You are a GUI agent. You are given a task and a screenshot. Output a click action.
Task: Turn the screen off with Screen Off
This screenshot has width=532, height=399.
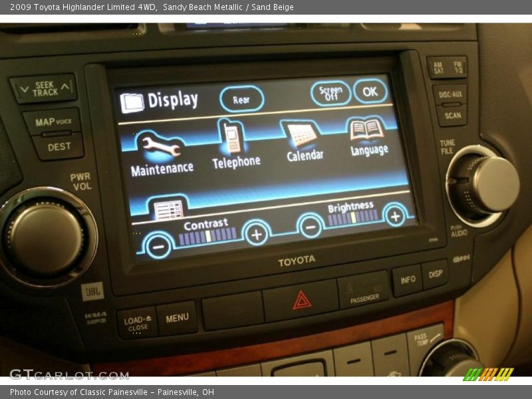331,92
